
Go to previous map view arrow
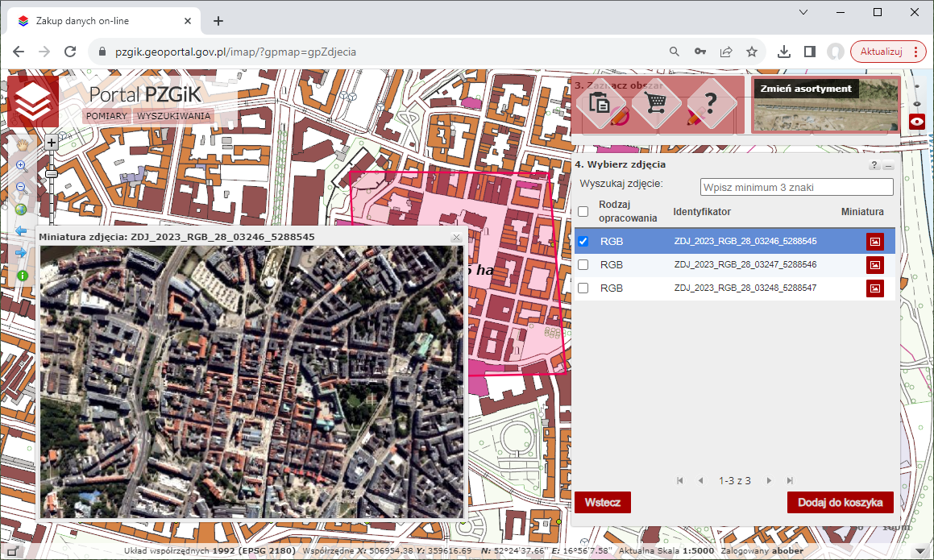tap(22, 231)
